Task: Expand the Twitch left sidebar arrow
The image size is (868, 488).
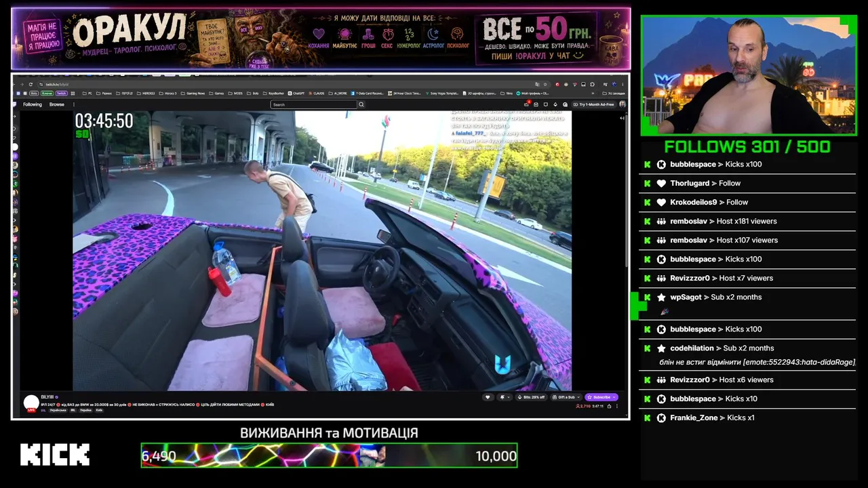Action: (15, 118)
